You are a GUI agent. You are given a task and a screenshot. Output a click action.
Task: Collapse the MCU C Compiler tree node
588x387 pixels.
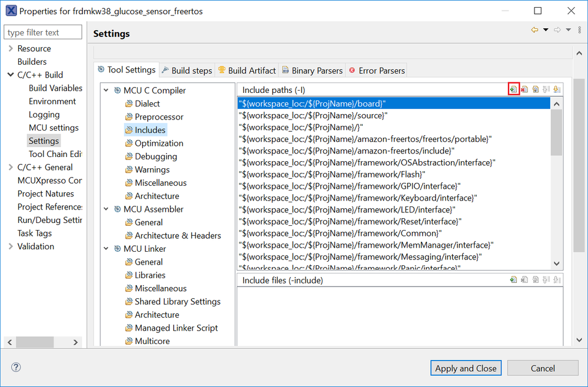[x=107, y=91]
